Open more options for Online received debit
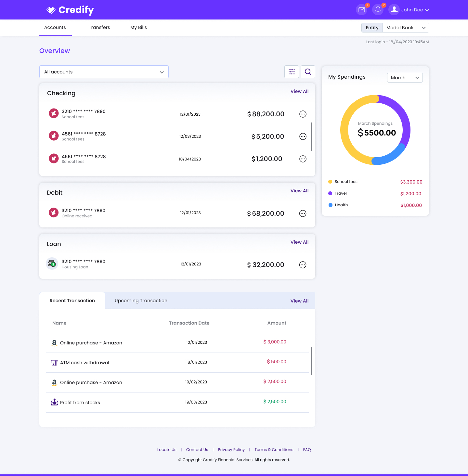The width and height of the screenshot is (468, 476). coord(303,213)
